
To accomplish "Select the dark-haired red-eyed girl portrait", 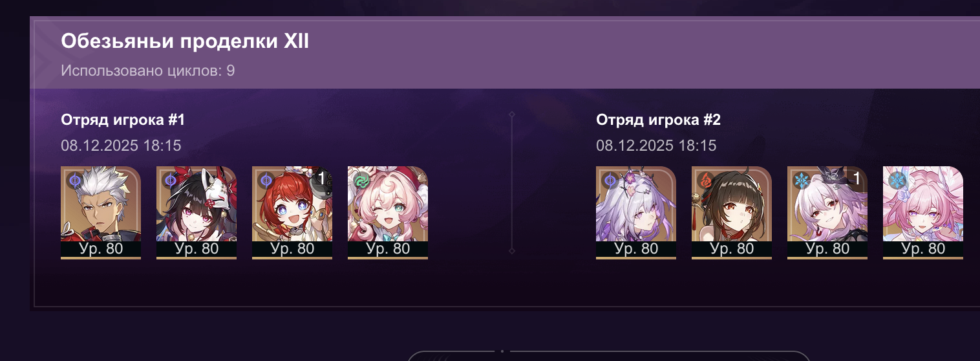I will [732, 212].
